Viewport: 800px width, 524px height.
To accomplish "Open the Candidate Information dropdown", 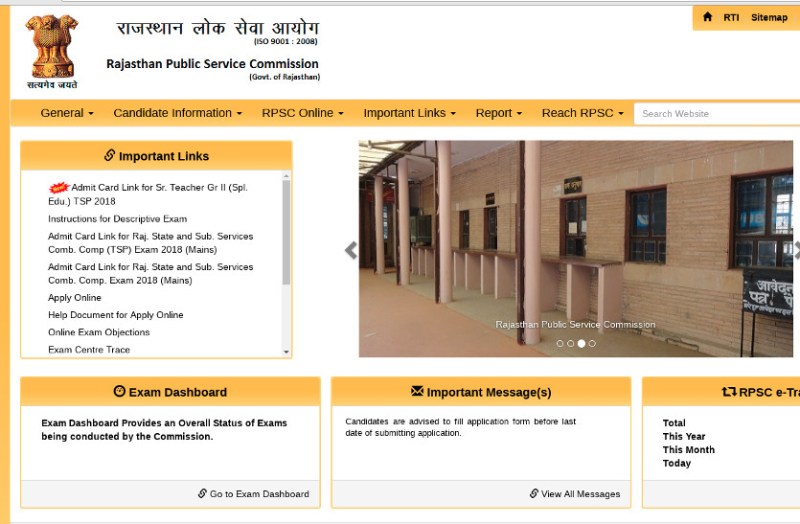I will tap(177, 113).
